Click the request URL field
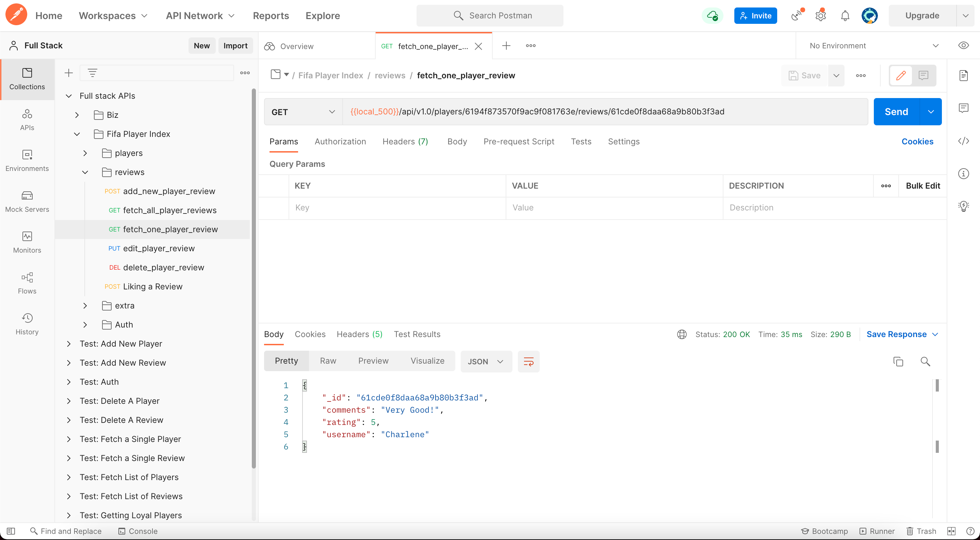The height and width of the screenshot is (540, 980). [x=605, y=112]
